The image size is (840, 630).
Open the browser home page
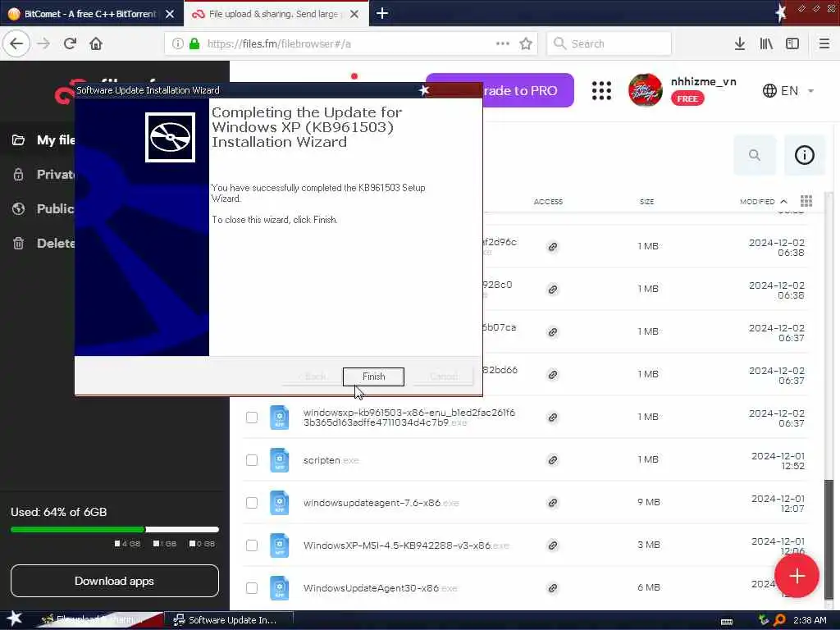click(x=96, y=44)
